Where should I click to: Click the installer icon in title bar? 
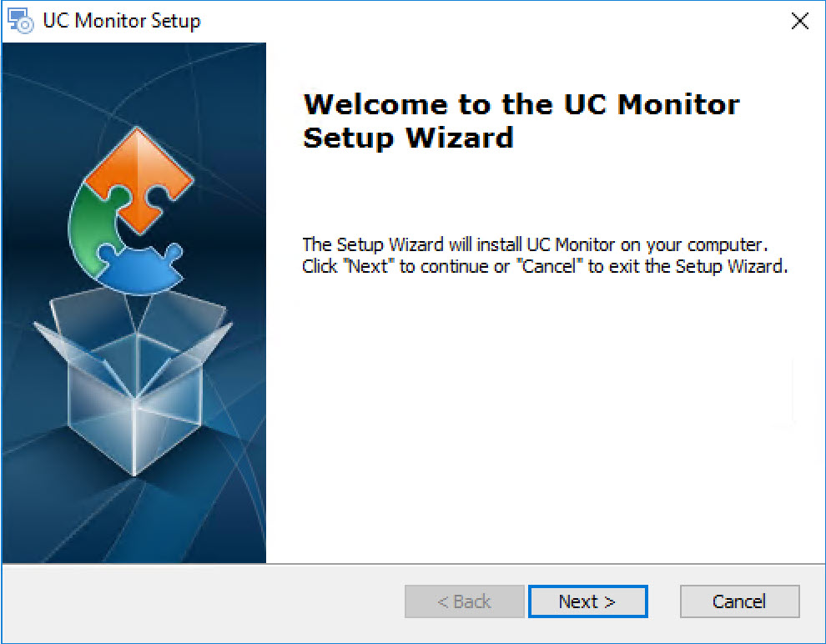(x=21, y=21)
